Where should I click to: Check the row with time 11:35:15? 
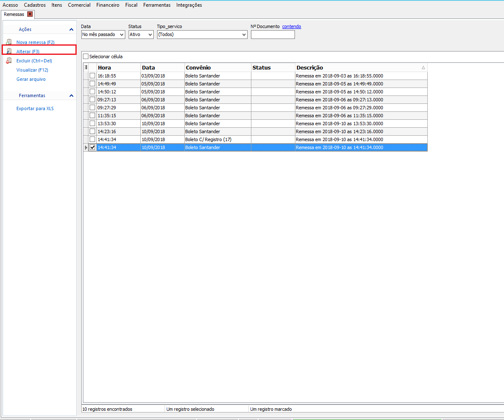click(x=92, y=116)
